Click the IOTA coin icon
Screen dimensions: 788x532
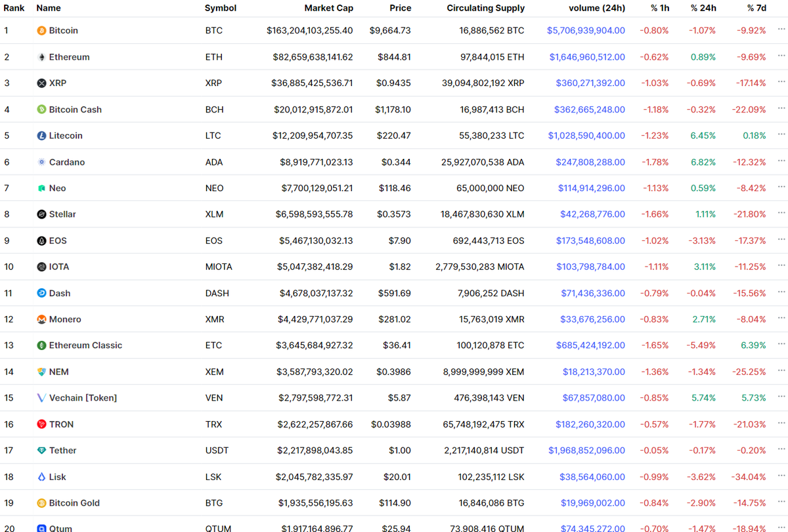click(41, 267)
